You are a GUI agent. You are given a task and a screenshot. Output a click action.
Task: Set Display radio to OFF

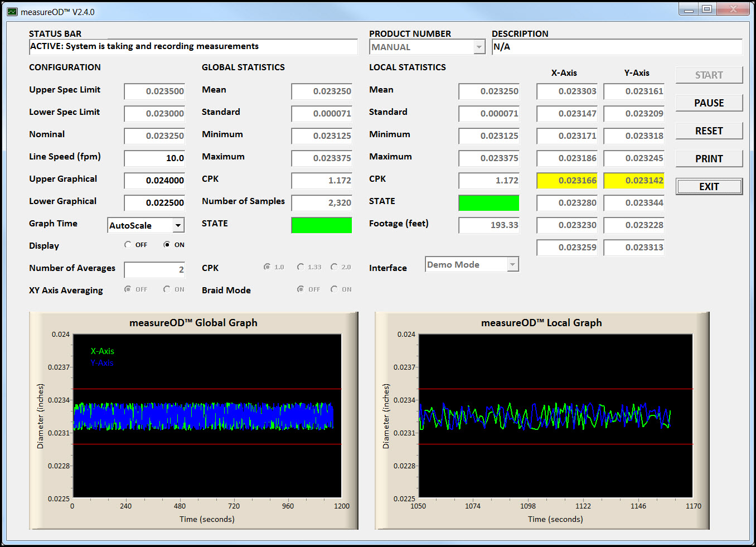click(128, 245)
